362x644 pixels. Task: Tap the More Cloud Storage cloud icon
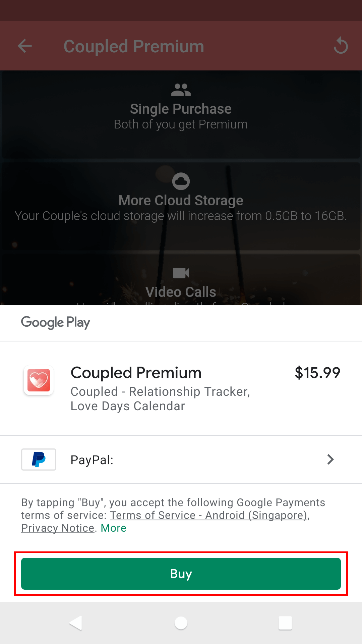pyautogui.click(x=181, y=181)
